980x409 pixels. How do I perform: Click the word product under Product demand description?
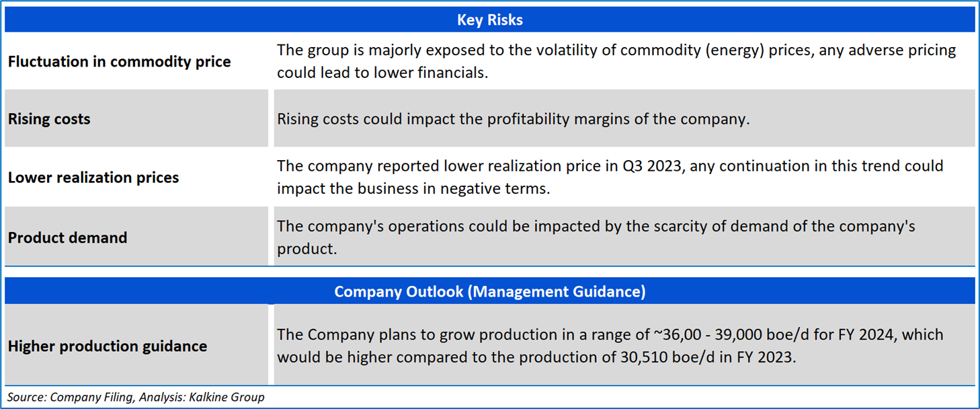(306, 249)
